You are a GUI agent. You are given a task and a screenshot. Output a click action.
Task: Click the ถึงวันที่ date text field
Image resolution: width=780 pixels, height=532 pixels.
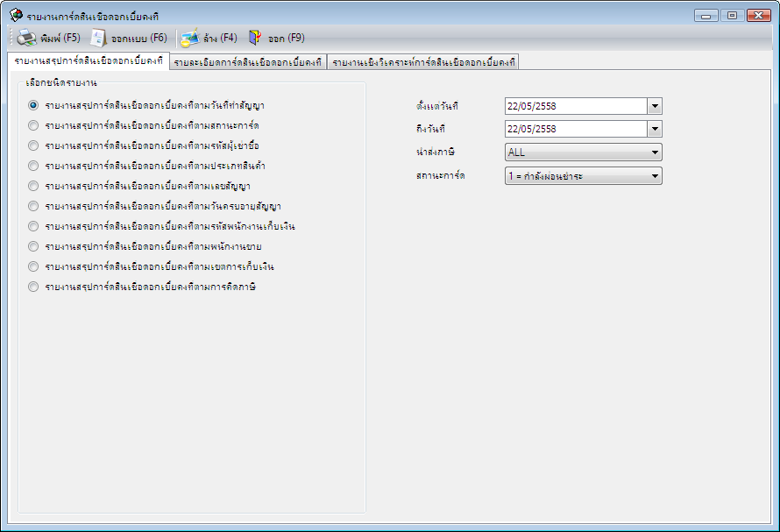pyautogui.click(x=576, y=129)
